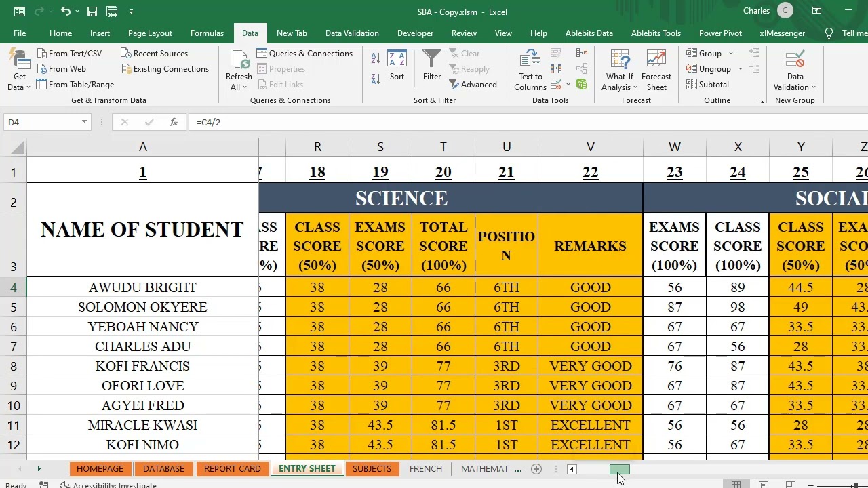Switch to Page Break Preview in status bar

point(790,485)
